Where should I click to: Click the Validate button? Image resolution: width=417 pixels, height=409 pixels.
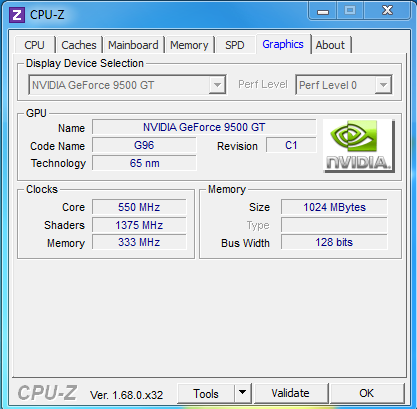[290, 393]
